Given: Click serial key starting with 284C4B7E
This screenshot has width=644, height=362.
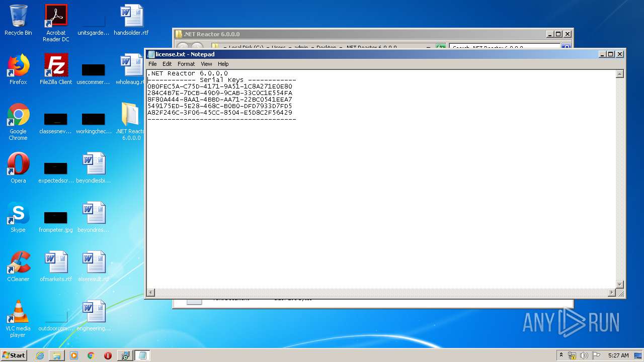Looking at the screenshot, I should [220, 93].
